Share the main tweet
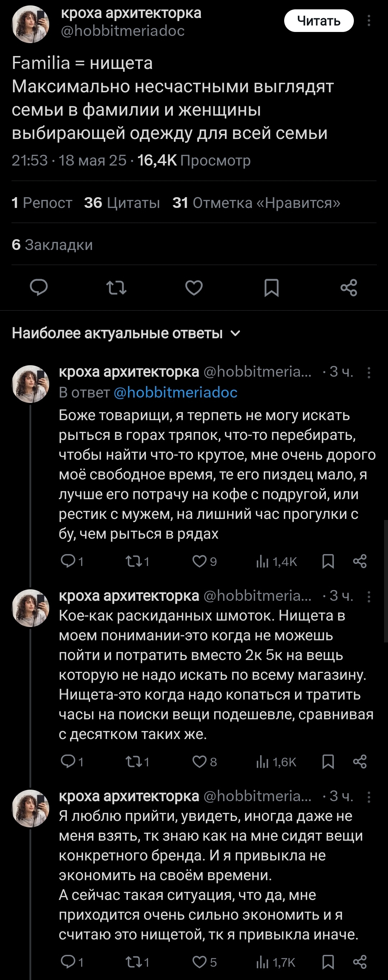Image resolution: width=388 pixels, height=980 pixels. [x=349, y=287]
